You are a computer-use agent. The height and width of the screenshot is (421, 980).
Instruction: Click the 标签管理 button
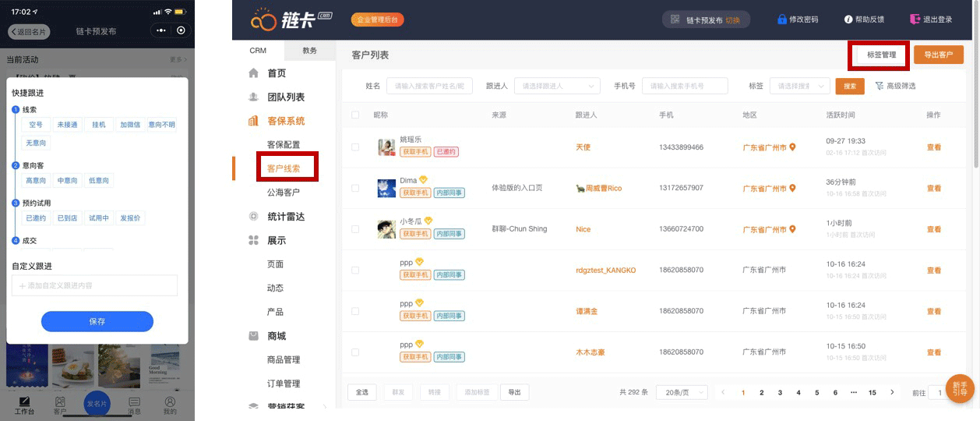tap(881, 55)
